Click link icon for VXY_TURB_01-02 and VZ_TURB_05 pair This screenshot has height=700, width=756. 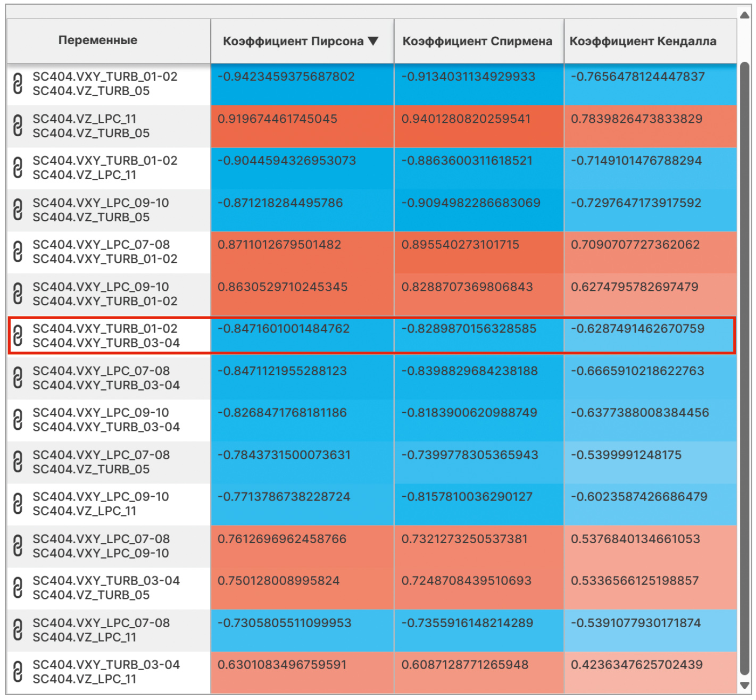(x=18, y=84)
